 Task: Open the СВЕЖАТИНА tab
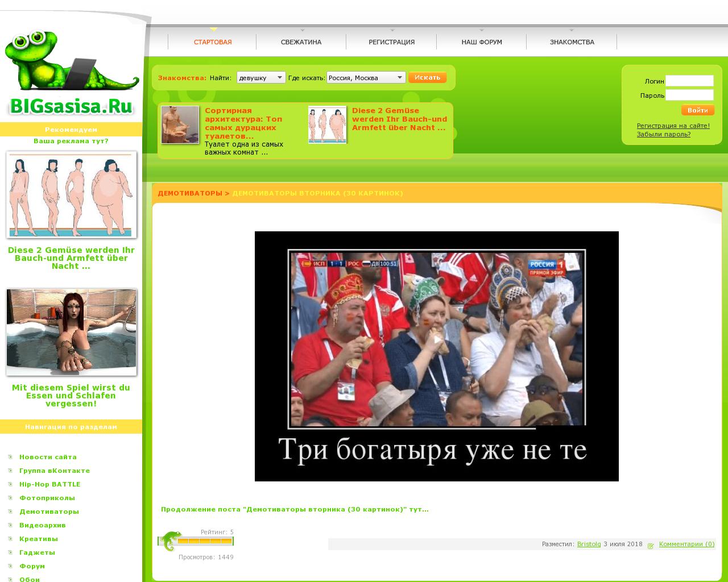coord(301,42)
